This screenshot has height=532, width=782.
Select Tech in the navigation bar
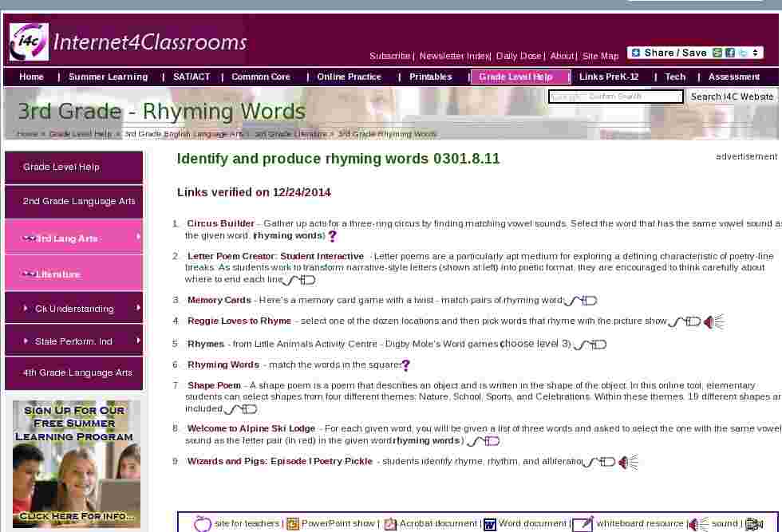(x=675, y=77)
